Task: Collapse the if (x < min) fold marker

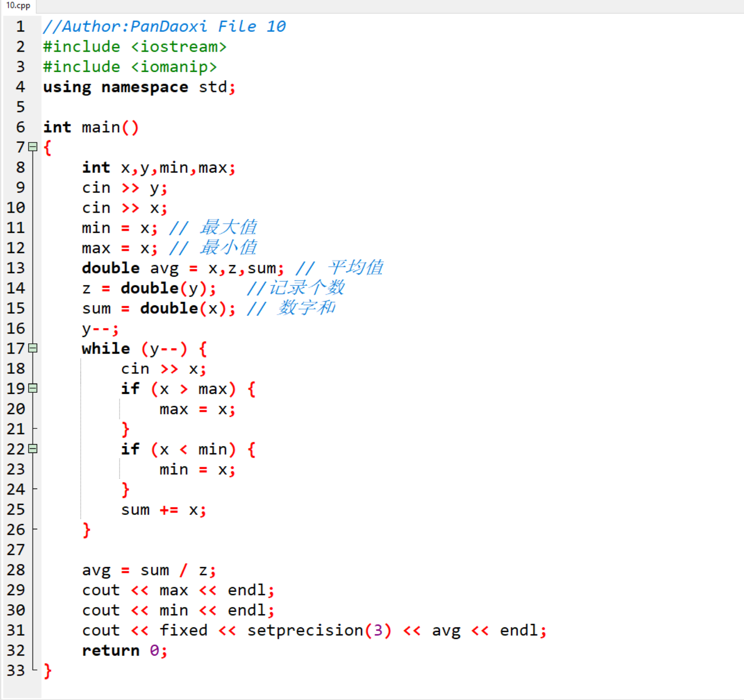Action: [33, 449]
